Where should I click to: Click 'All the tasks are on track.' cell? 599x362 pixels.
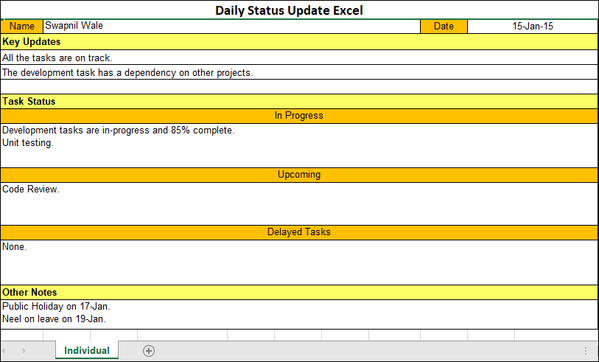[x=299, y=58]
